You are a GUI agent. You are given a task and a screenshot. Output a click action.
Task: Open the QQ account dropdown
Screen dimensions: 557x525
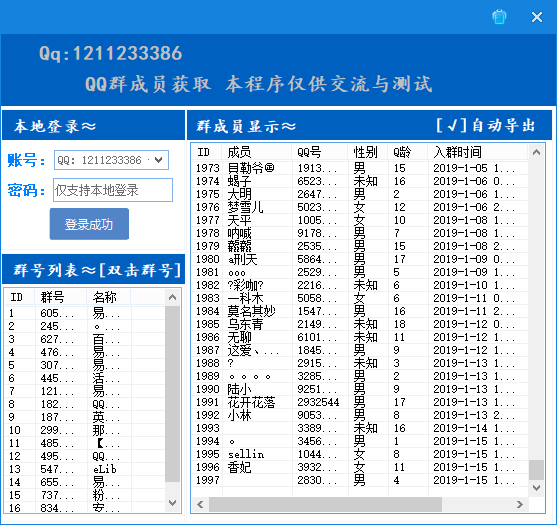point(158,160)
